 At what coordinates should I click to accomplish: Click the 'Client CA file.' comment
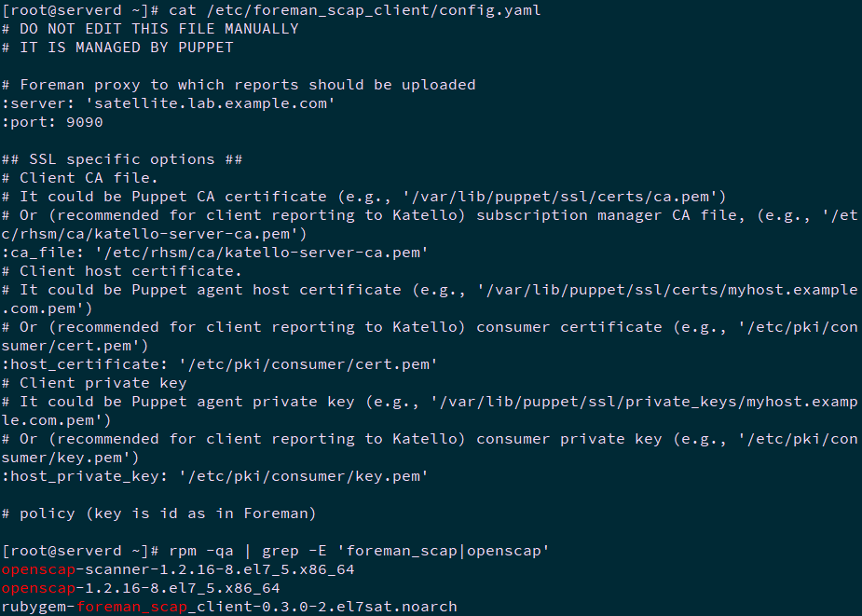(x=79, y=177)
